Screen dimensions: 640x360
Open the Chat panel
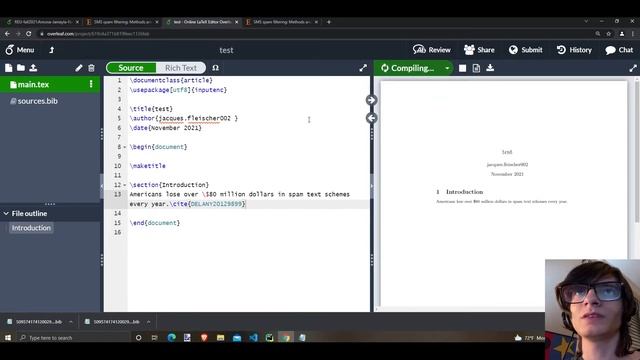(x=619, y=50)
